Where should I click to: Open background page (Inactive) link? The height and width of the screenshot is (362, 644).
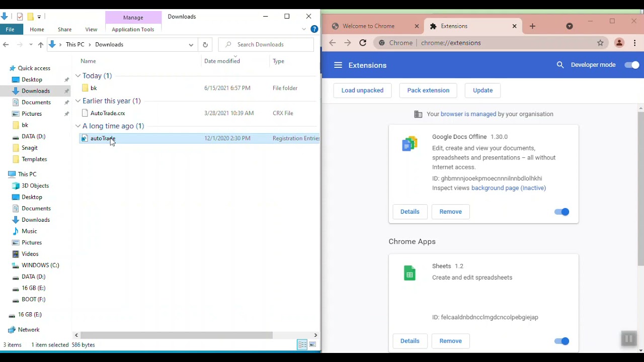tap(509, 188)
